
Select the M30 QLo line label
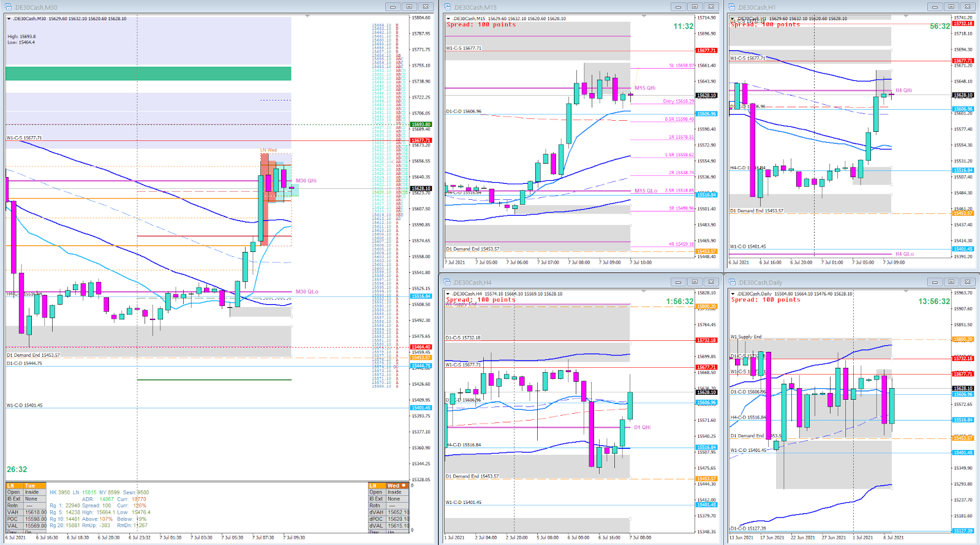pyautogui.click(x=307, y=292)
